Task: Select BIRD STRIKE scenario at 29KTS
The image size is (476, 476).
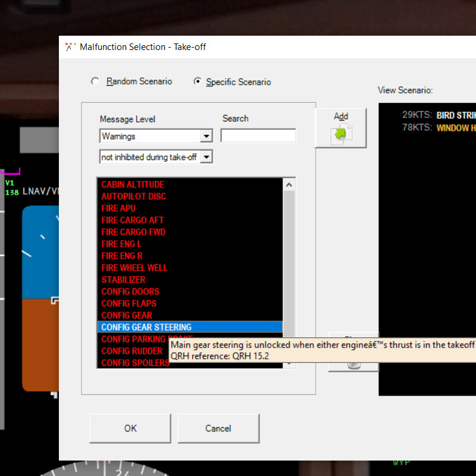Action: point(455,115)
